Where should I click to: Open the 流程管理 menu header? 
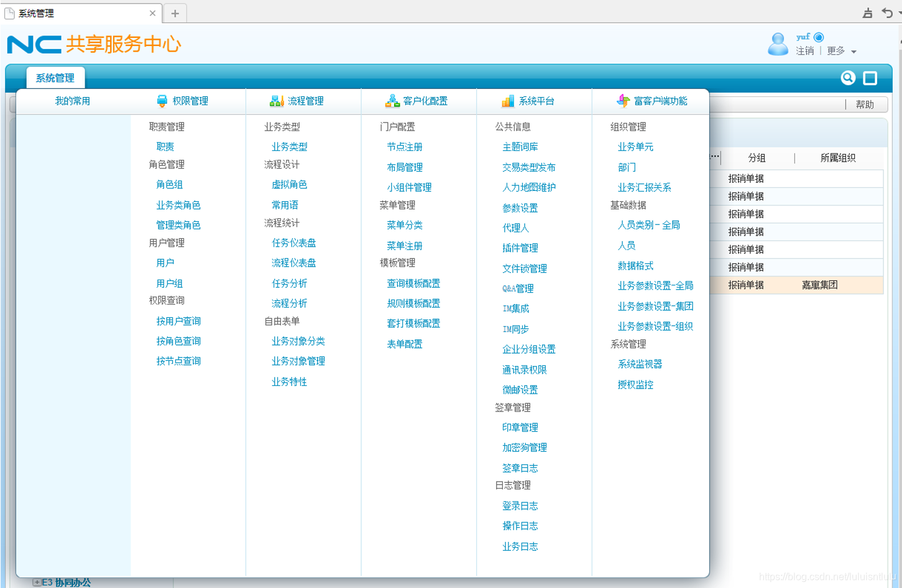(x=305, y=101)
